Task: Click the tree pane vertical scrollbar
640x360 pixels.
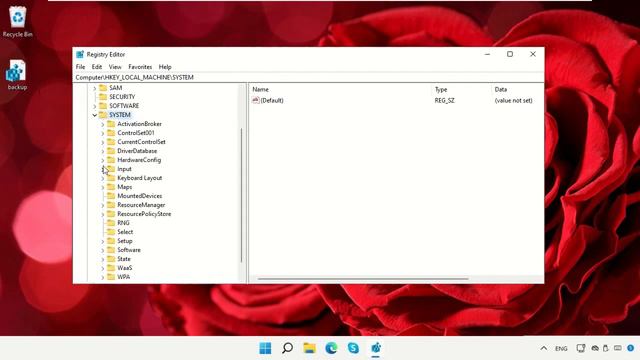Action: pos(242,195)
